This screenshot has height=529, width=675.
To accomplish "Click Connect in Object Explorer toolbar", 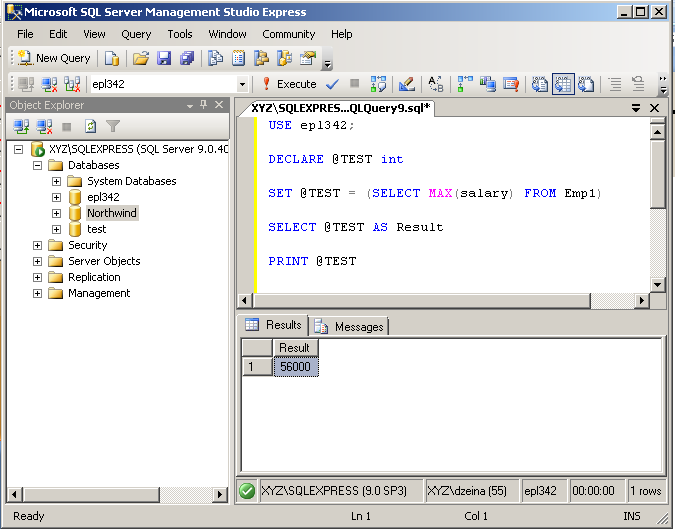I will [21, 126].
